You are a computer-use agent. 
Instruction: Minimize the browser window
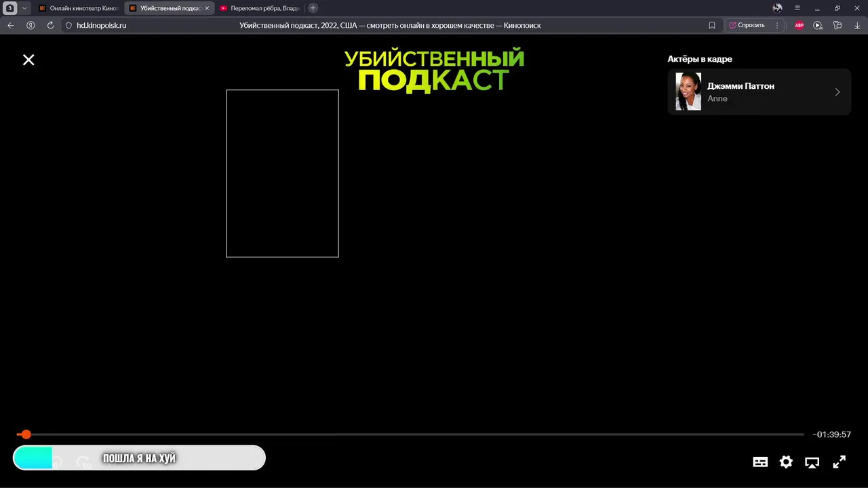(817, 8)
